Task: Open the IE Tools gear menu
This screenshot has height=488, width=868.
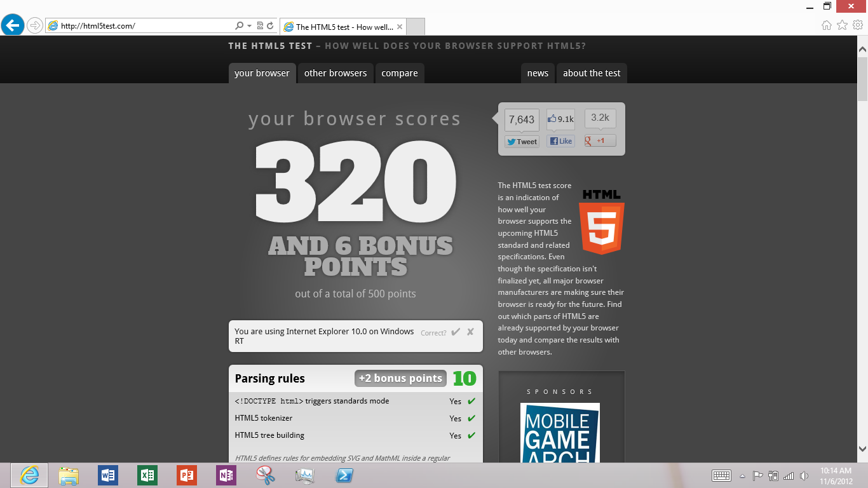Action: pyautogui.click(x=858, y=25)
